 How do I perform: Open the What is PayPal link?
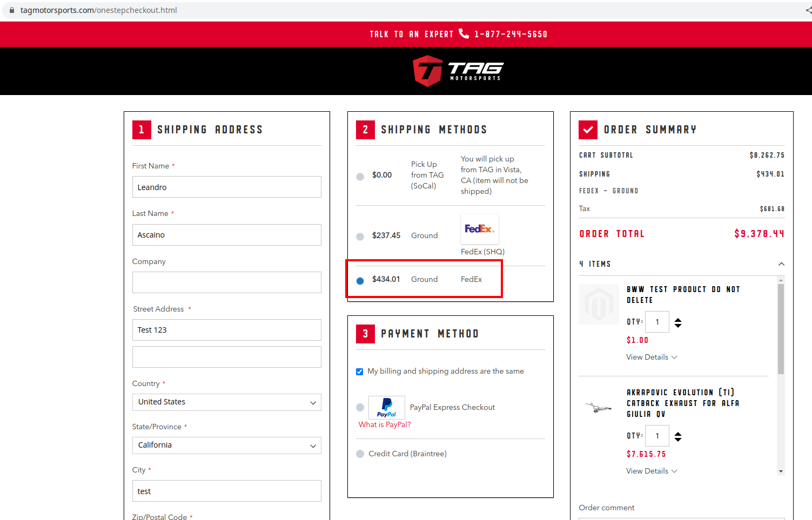coord(384,424)
